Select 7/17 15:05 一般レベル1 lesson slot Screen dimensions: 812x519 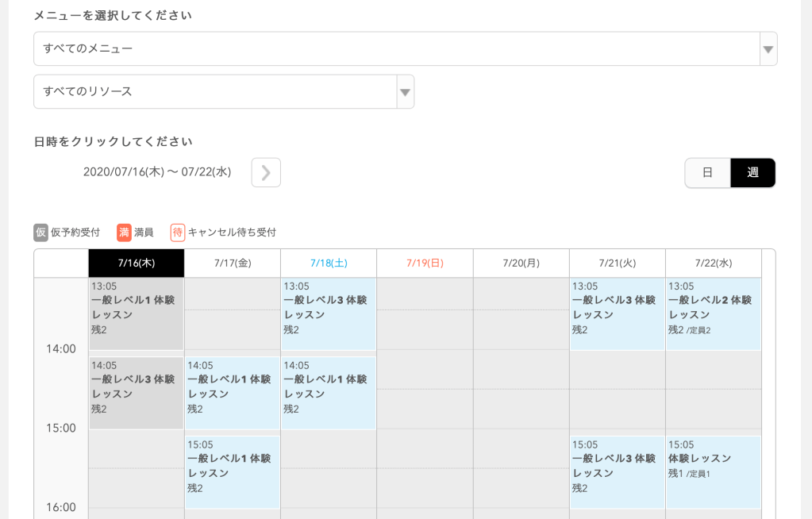(x=233, y=471)
